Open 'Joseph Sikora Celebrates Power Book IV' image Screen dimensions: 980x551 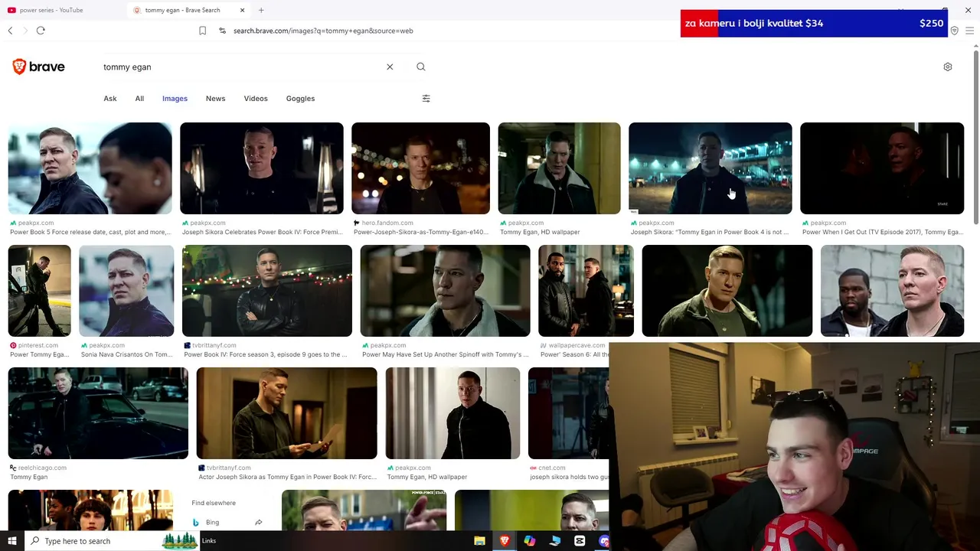(x=262, y=168)
